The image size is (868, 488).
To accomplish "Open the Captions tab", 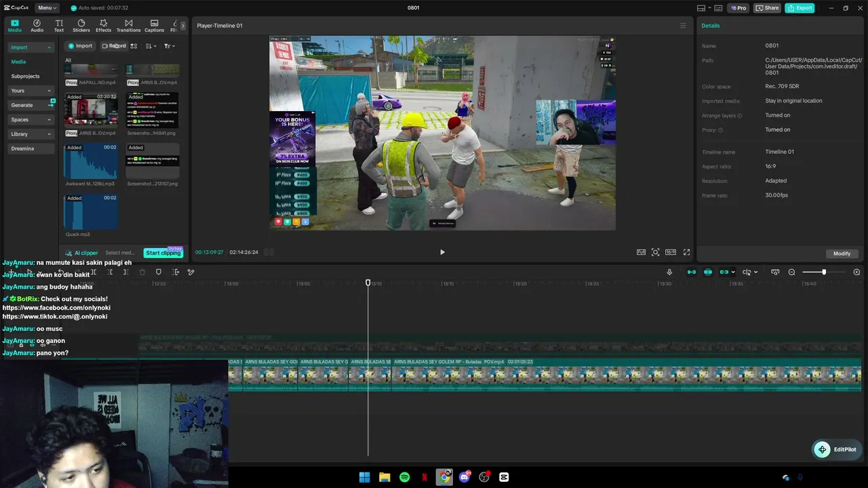I will [x=154, y=26].
